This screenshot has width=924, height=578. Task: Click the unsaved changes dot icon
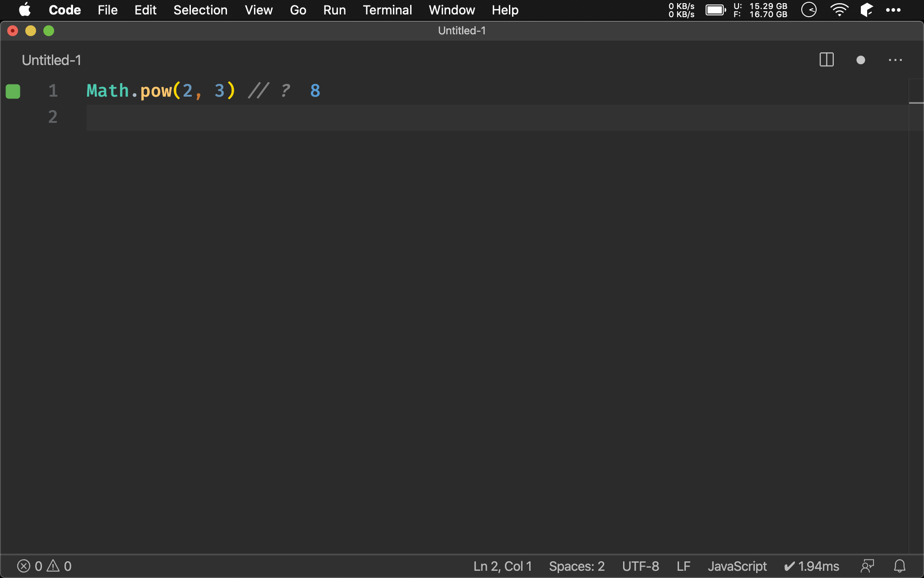point(860,60)
